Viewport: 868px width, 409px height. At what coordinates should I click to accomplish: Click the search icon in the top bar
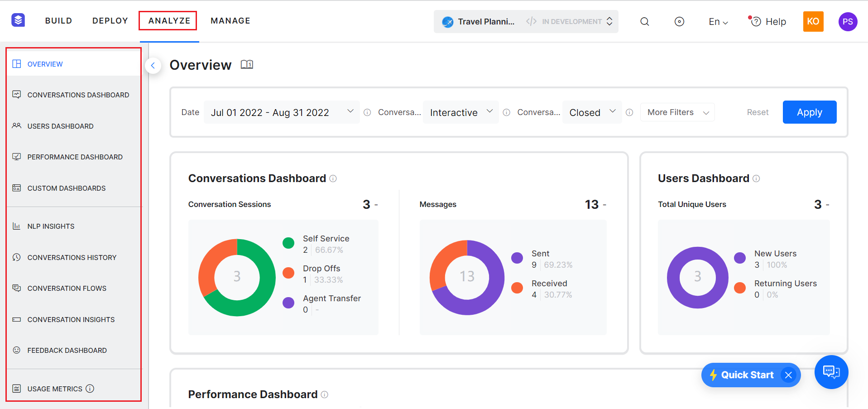(644, 21)
